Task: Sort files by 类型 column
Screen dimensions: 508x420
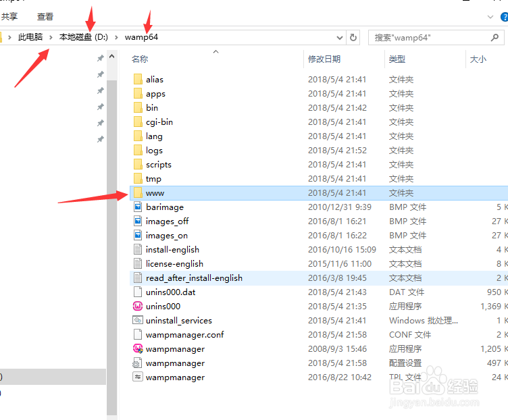Action: click(397, 59)
